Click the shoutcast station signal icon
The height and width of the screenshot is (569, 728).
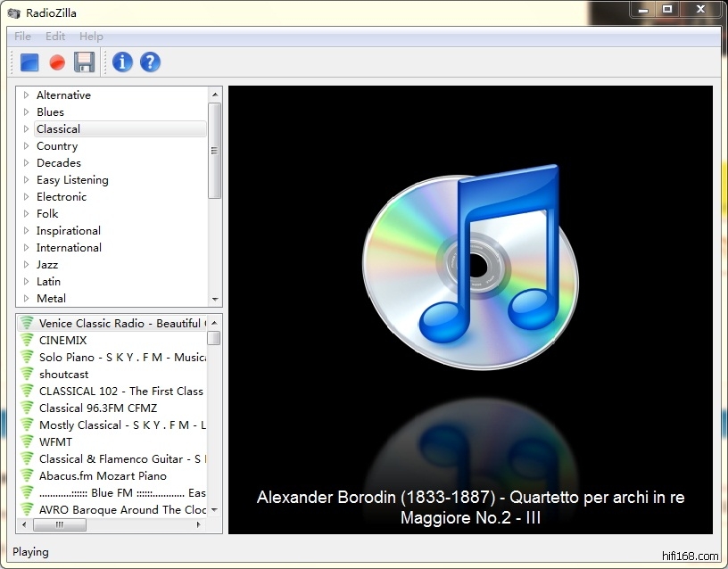[27, 374]
